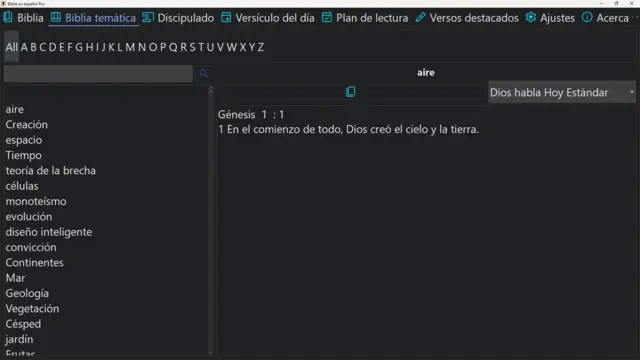Screen dimensions: 640x360
Task: Select the 'Tiempo' topic
Action: coord(23,156)
